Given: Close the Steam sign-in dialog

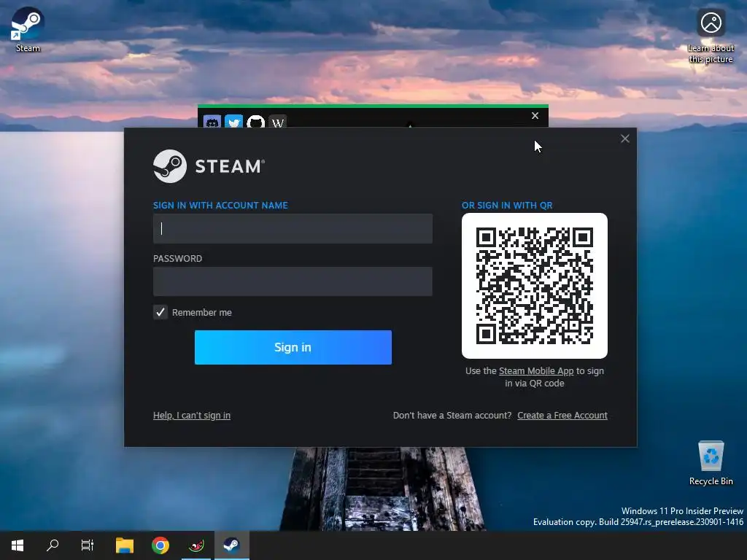Looking at the screenshot, I should pos(625,139).
